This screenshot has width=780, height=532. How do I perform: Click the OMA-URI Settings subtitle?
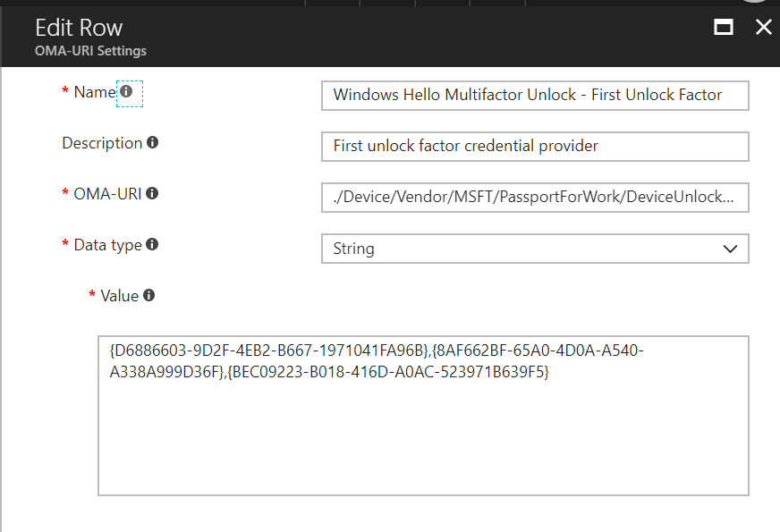[x=90, y=51]
